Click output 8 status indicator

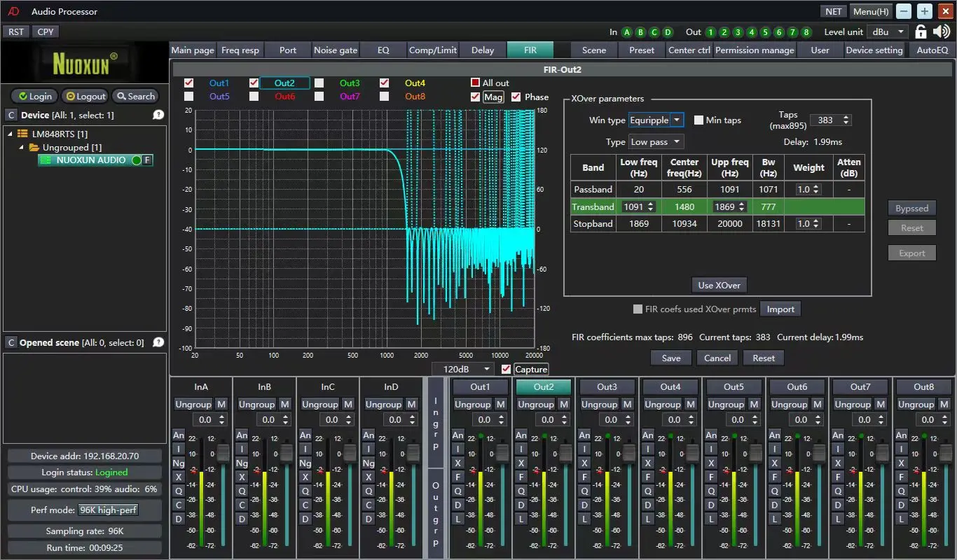click(806, 32)
